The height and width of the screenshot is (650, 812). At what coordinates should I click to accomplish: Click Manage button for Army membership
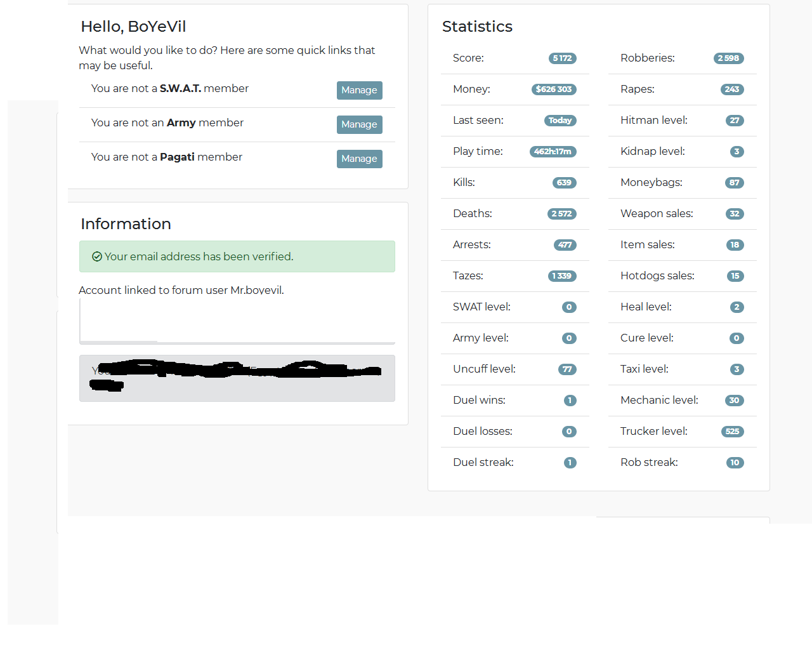(359, 124)
